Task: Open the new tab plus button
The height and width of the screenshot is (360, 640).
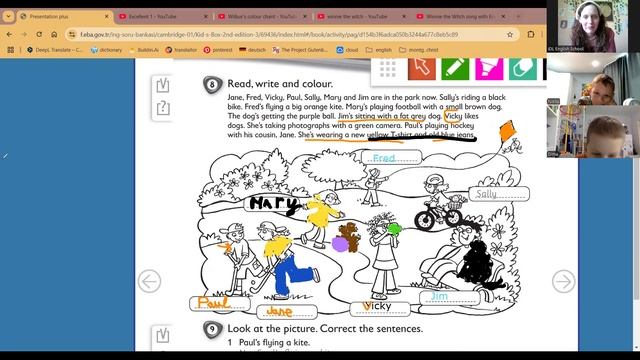Action: 518,16
